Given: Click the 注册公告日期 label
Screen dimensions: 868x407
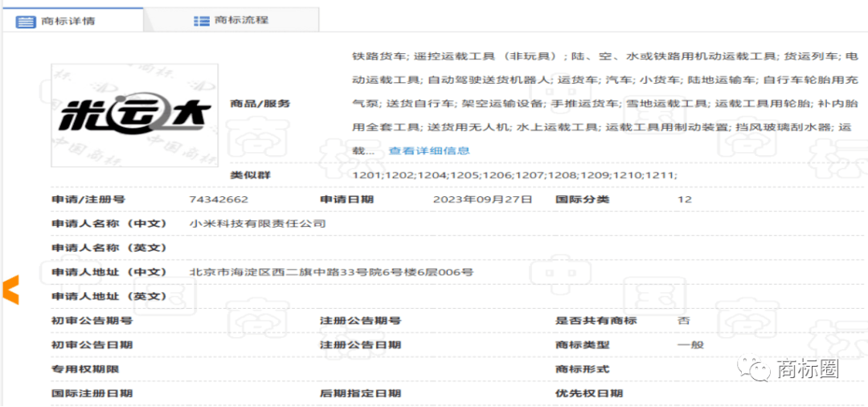Looking at the screenshot, I should click(x=360, y=345).
